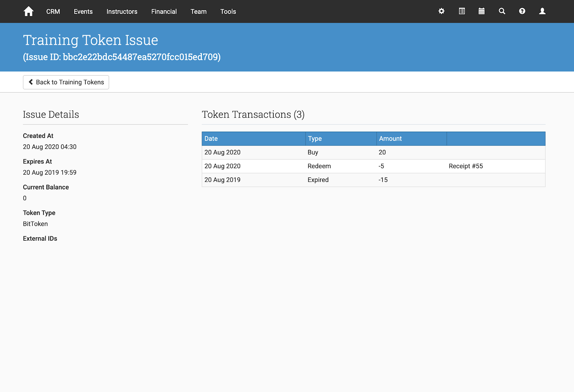Click the Issue ID text in header

click(122, 57)
